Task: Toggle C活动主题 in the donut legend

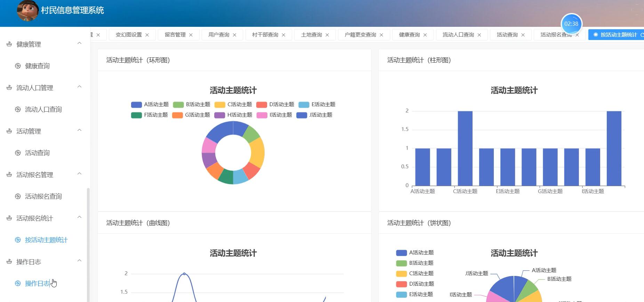Action: click(233, 104)
